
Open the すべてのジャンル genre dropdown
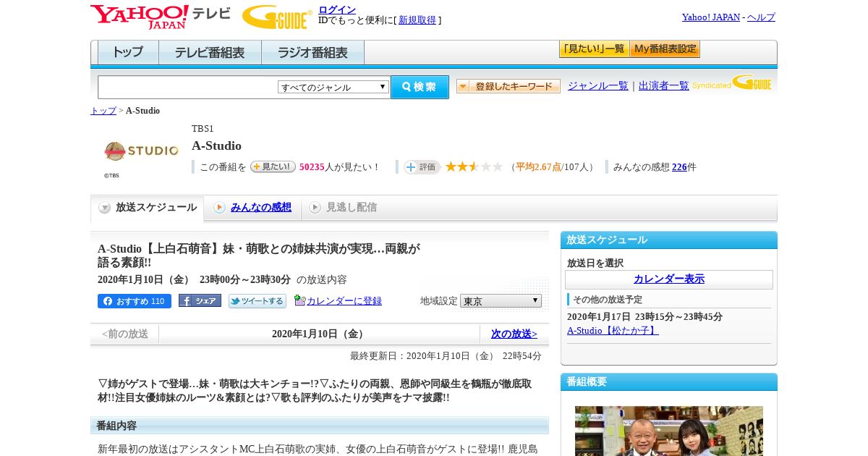pos(333,87)
